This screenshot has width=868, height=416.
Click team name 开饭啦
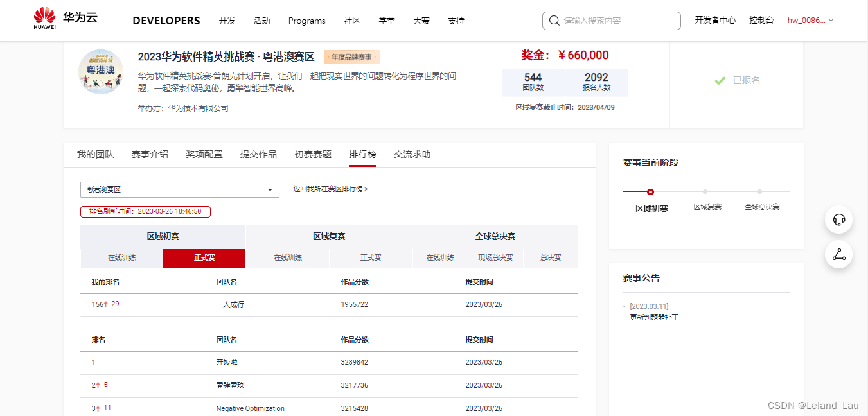pyautogui.click(x=227, y=362)
